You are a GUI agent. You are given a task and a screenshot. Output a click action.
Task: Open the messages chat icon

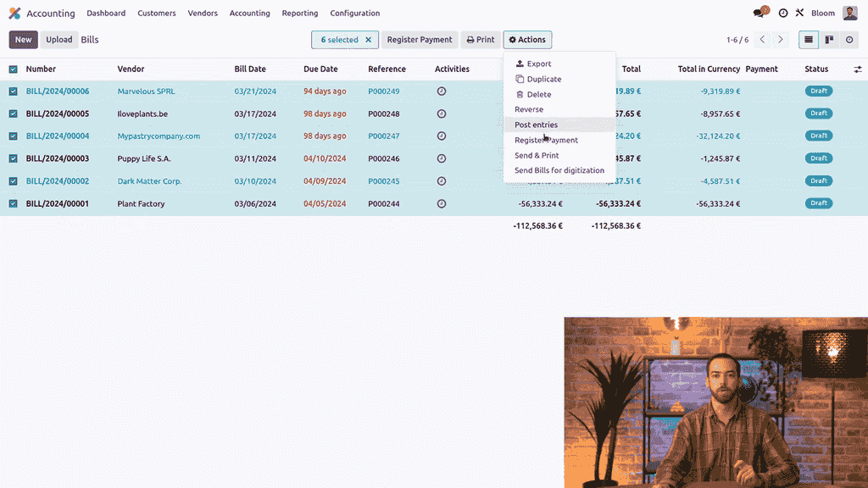click(759, 14)
